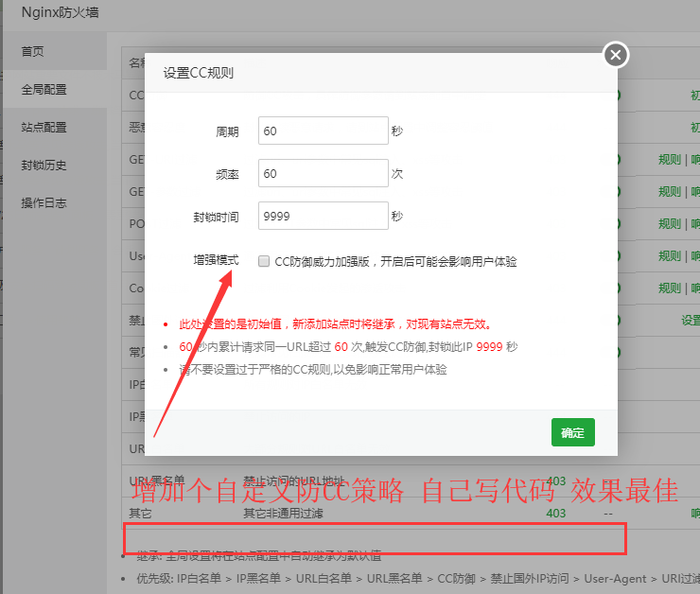
Task: Click the 其它非通用过滤 description
Action: [x=283, y=514]
